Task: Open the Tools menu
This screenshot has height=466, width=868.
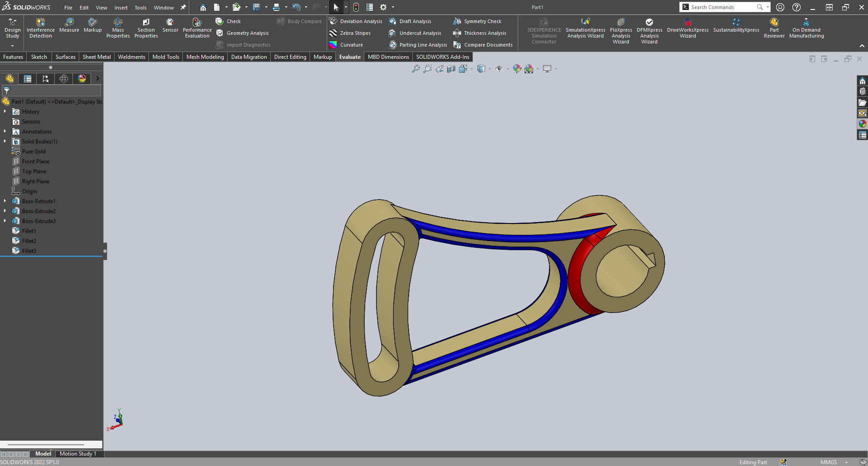Action: click(140, 8)
